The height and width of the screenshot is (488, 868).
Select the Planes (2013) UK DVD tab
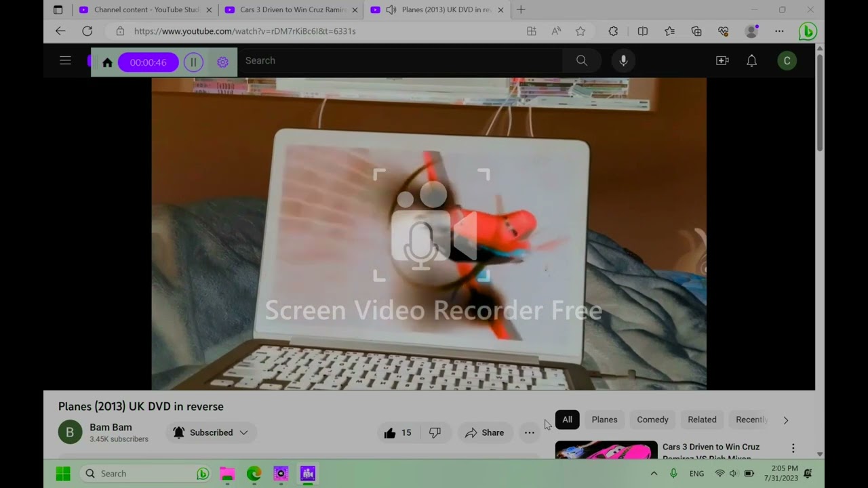click(437, 10)
